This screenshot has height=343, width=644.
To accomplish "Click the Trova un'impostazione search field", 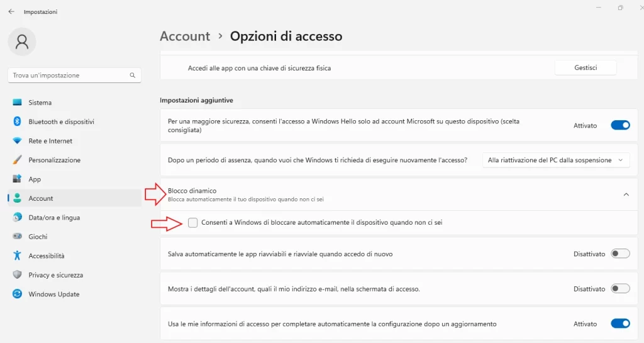I will click(74, 75).
